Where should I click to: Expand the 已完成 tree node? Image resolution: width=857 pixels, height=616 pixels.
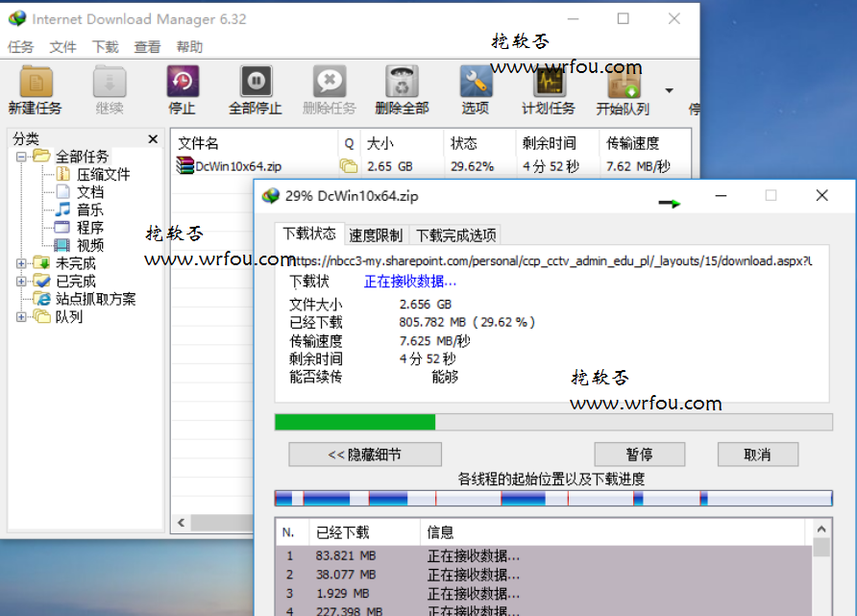[21, 281]
